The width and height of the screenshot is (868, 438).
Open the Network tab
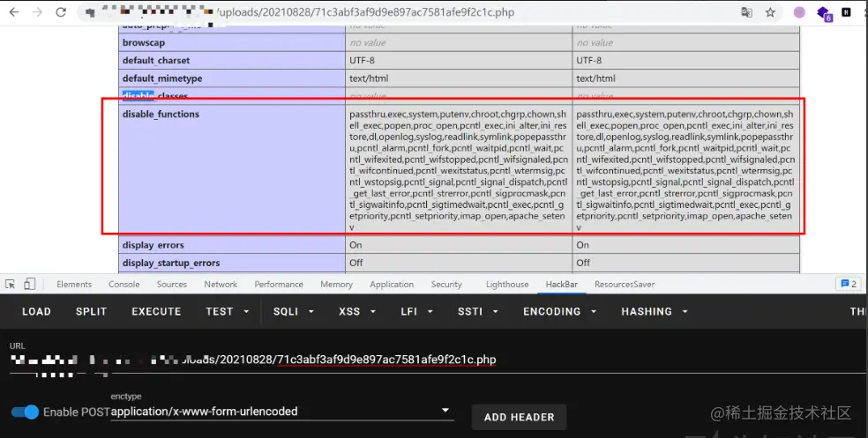click(x=221, y=285)
